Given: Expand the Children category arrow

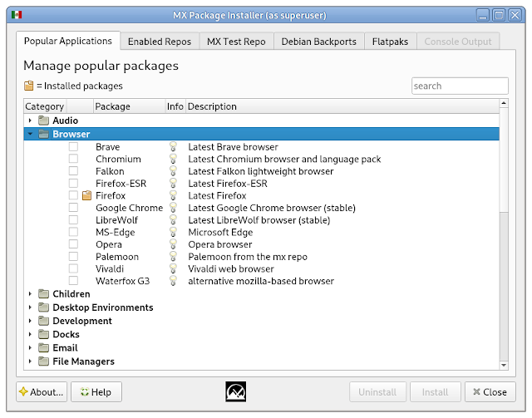Looking at the screenshot, I should click(x=30, y=294).
